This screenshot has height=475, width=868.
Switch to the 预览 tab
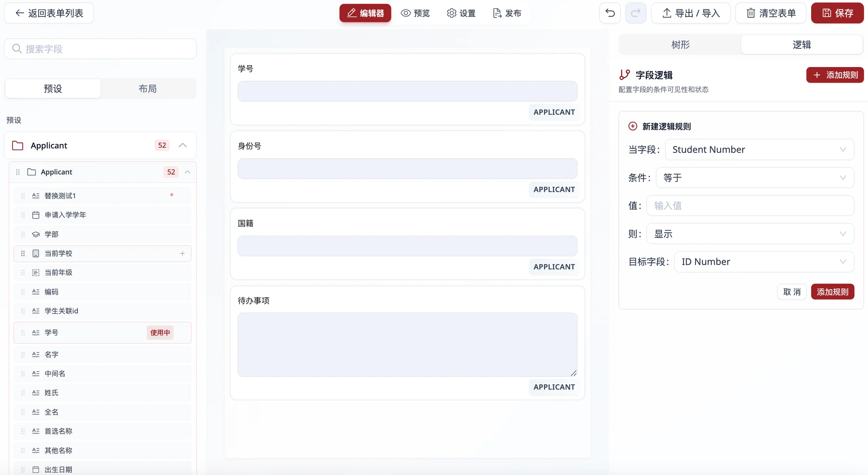tap(415, 13)
